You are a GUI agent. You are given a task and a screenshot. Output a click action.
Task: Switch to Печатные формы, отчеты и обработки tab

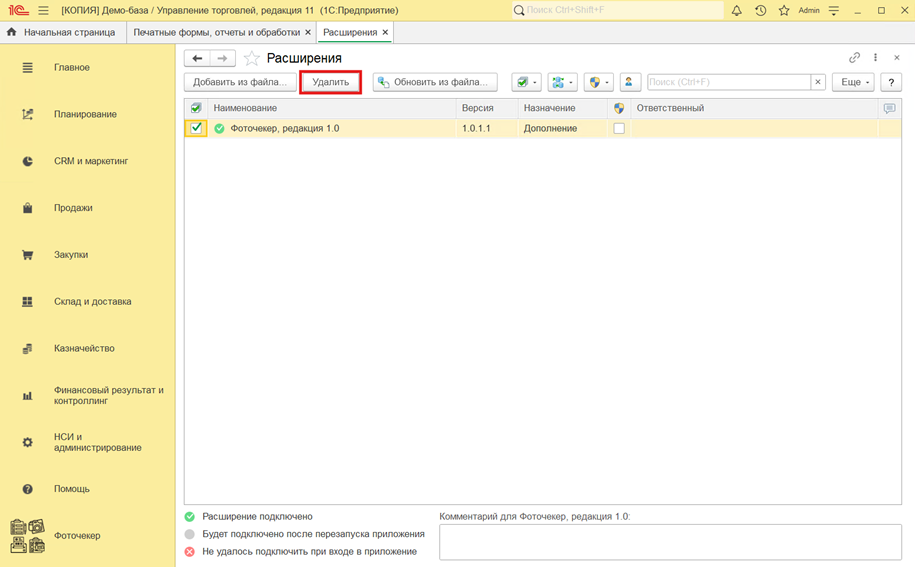216,32
